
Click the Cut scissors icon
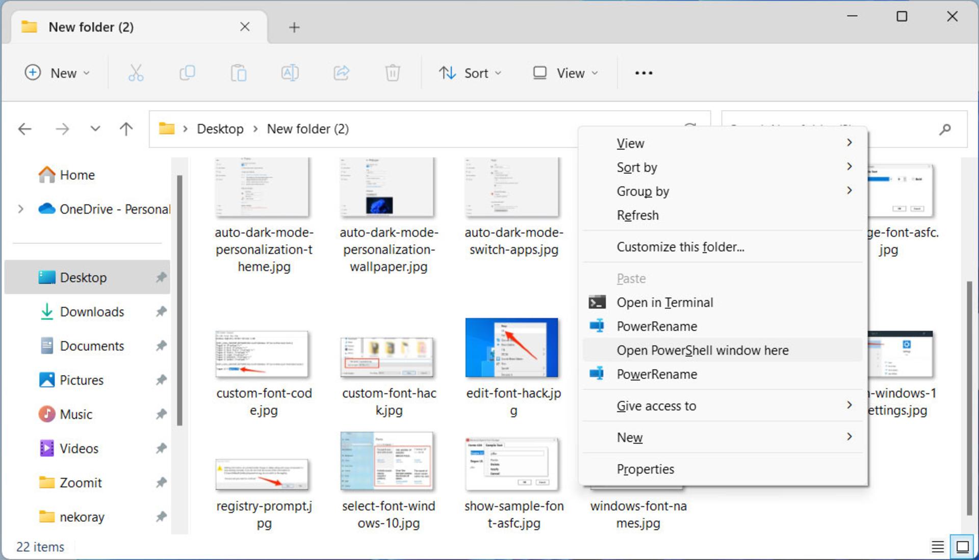[136, 73]
